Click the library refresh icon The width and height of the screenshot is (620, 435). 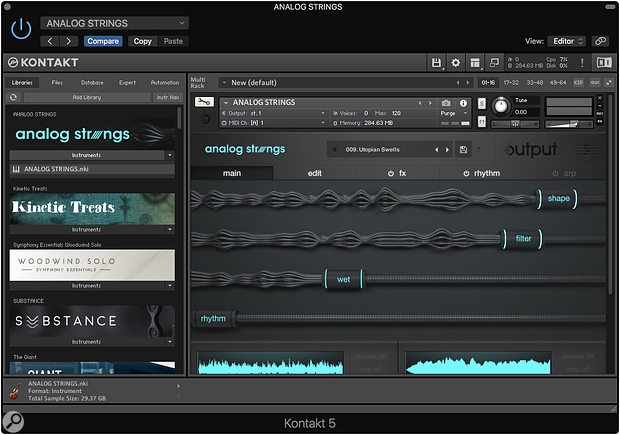(13, 97)
